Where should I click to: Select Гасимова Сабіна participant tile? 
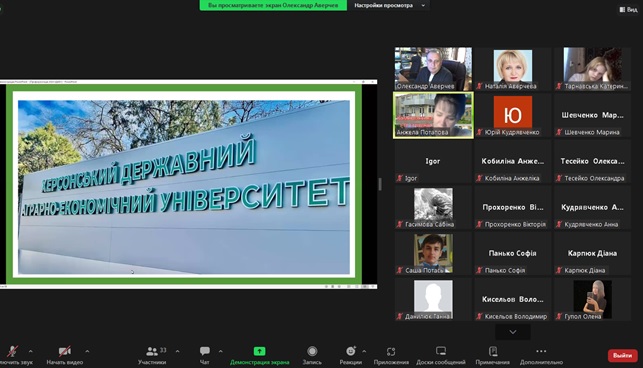click(x=433, y=207)
